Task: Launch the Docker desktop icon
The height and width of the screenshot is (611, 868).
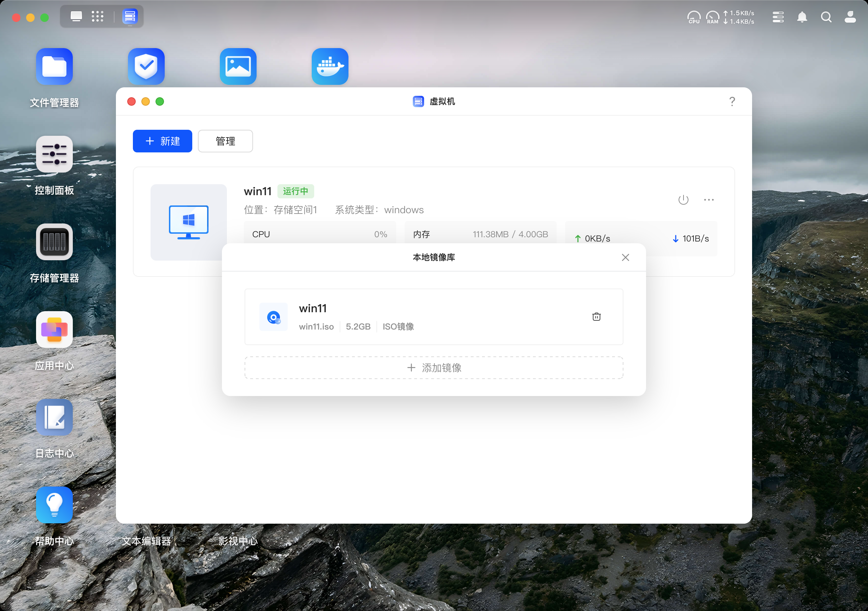Action: (330, 66)
